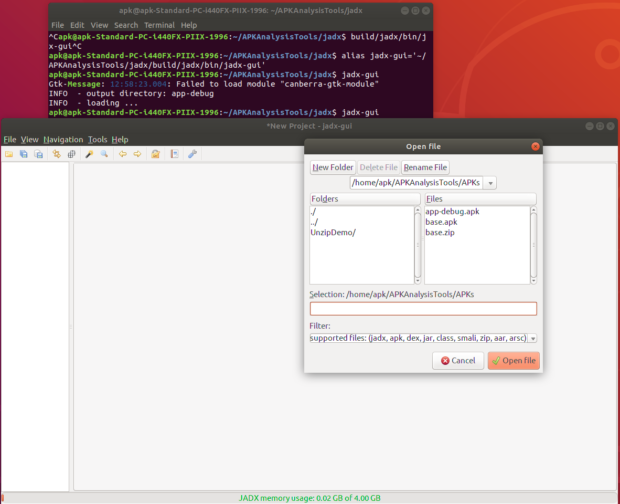Open the Navigation menu in jadx-gui
The height and width of the screenshot is (504, 620).
pyautogui.click(x=63, y=139)
